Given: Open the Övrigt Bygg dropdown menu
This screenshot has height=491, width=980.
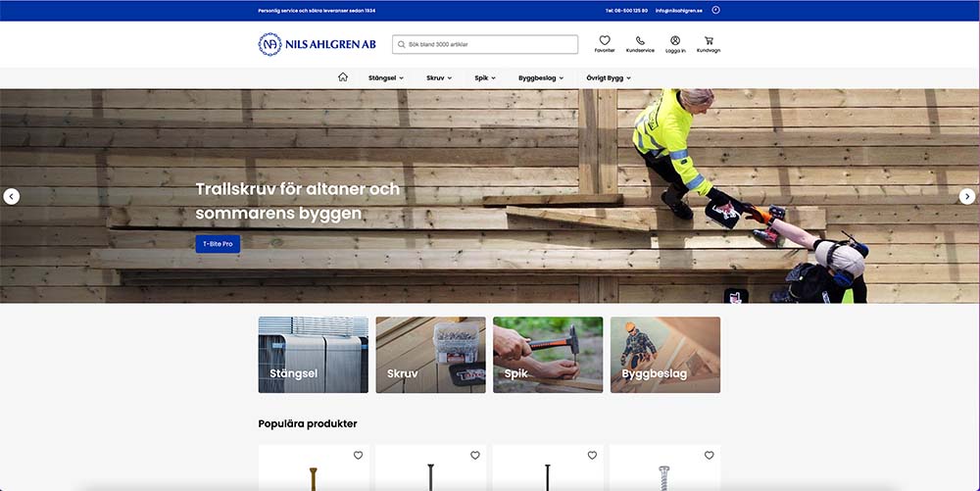Looking at the screenshot, I should (609, 77).
